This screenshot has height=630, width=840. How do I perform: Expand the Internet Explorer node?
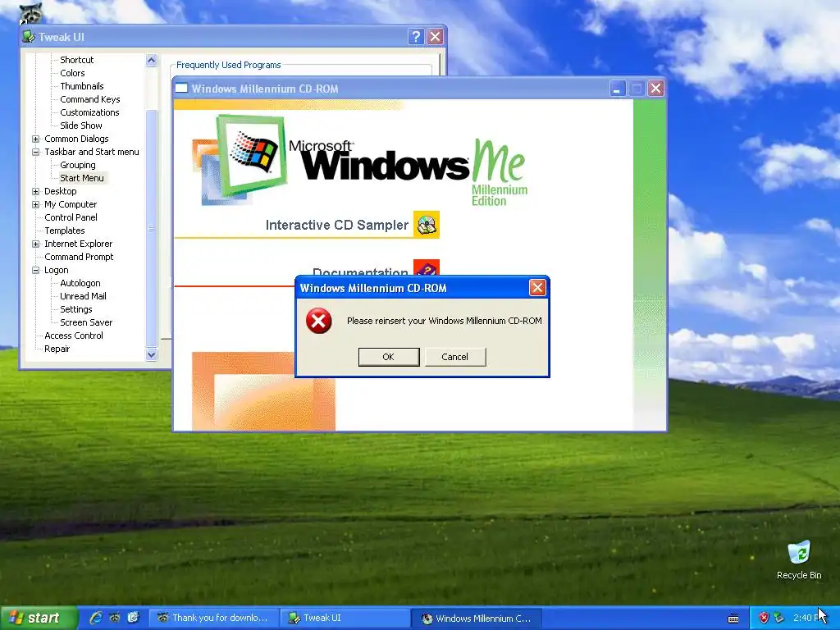pyautogui.click(x=36, y=244)
